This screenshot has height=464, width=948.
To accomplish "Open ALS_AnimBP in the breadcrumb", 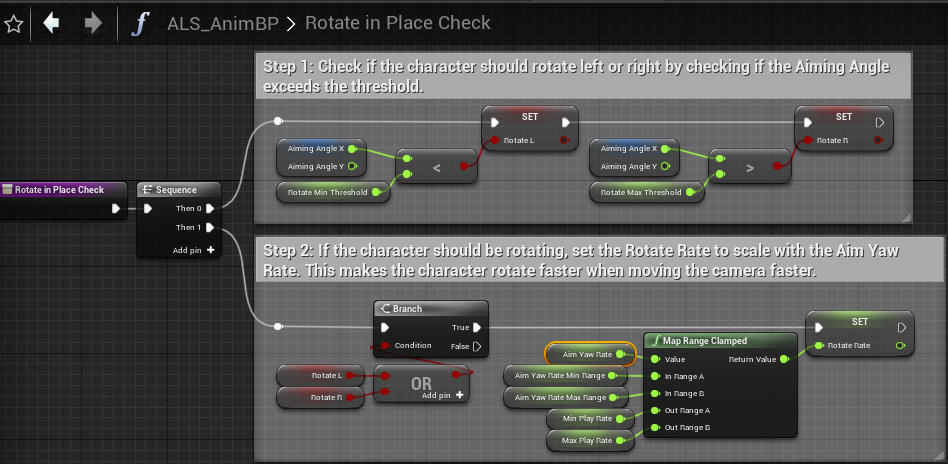I will (x=223, y=23).
